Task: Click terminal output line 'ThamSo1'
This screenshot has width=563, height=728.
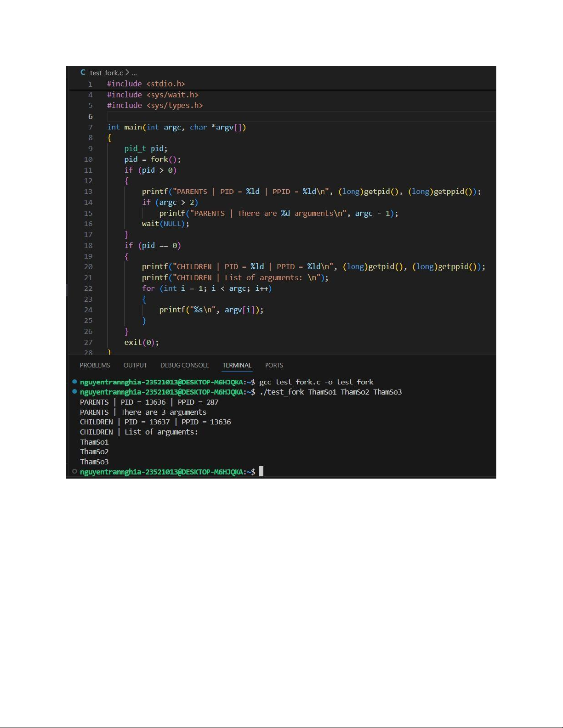Action: 94,442
